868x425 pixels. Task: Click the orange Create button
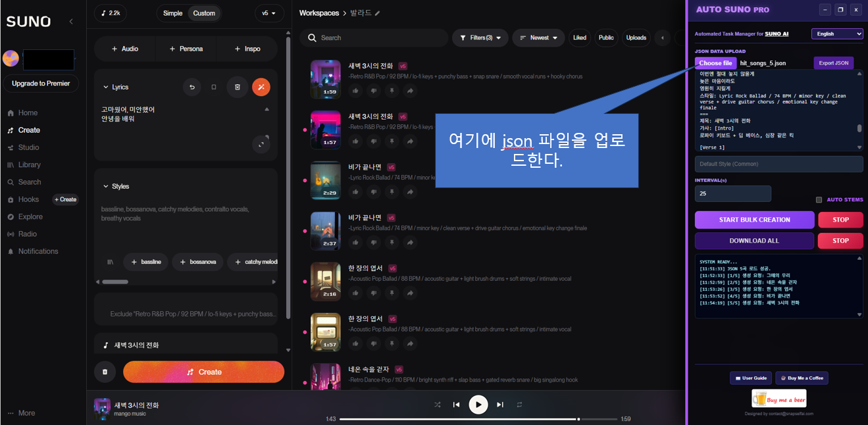tap(203, 372)
